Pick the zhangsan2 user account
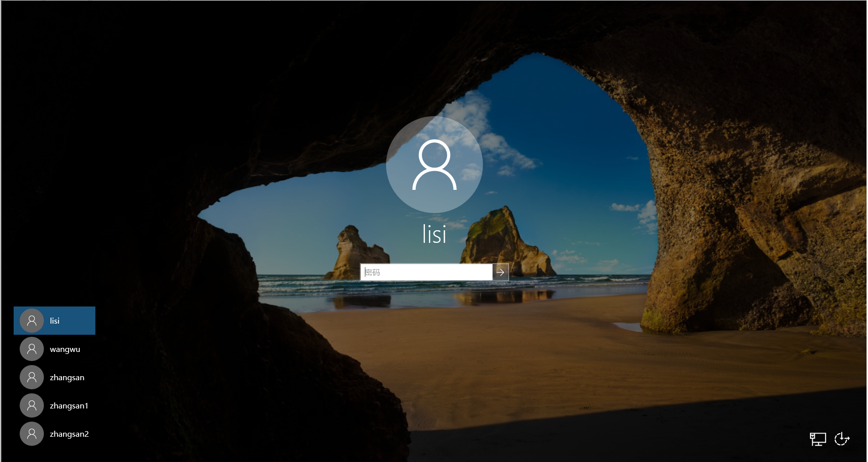Screen dimensions: 868x462 pos(55,434)
